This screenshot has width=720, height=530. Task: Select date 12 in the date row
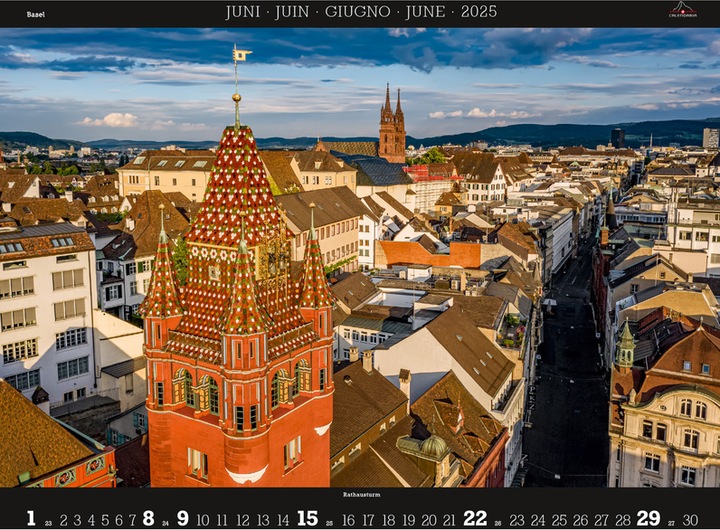(x=243, y=520)
